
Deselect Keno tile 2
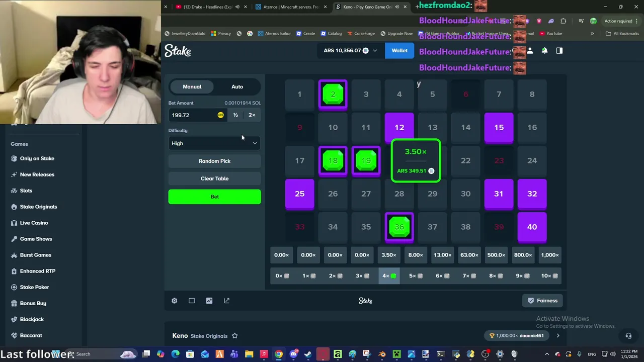click(333, 95)
